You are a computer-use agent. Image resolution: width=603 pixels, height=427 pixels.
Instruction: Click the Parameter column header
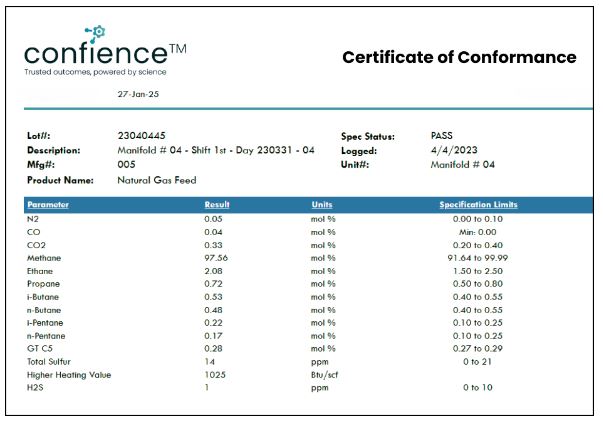48,204
